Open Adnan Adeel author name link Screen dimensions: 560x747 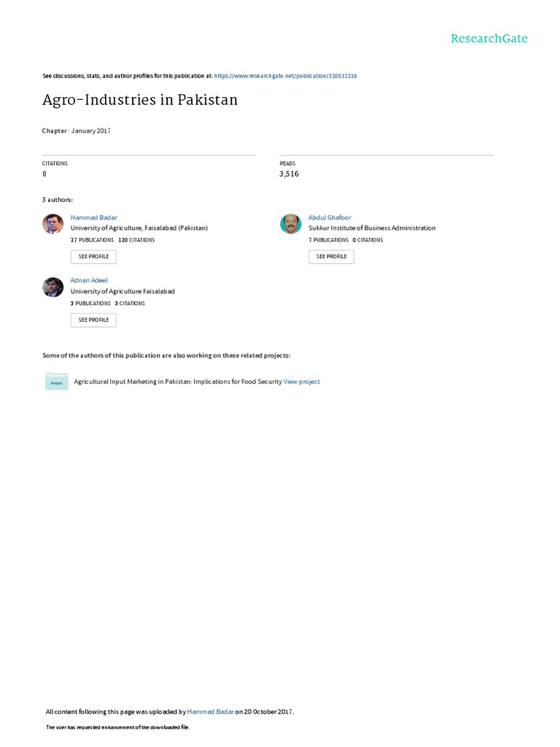tap(89, 281)
